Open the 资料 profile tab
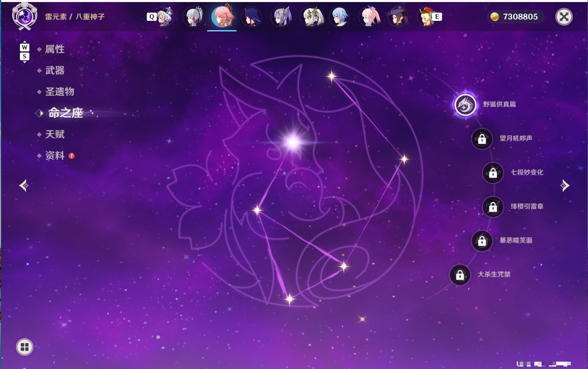The height and width of the screenshot is (369, 588). (x=55, y=155)
